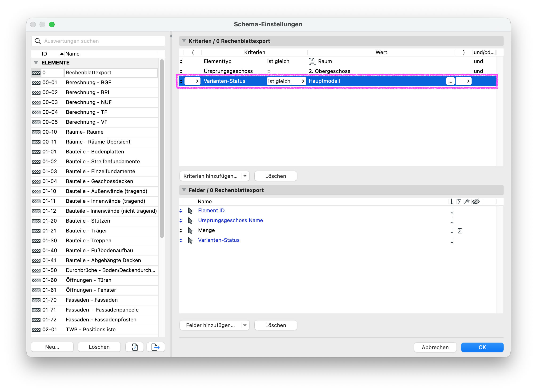Click the schedule icon of 00-01 Berechnung - BGF
Viewport: 537px width, 392px height.
tap(36, 83)
